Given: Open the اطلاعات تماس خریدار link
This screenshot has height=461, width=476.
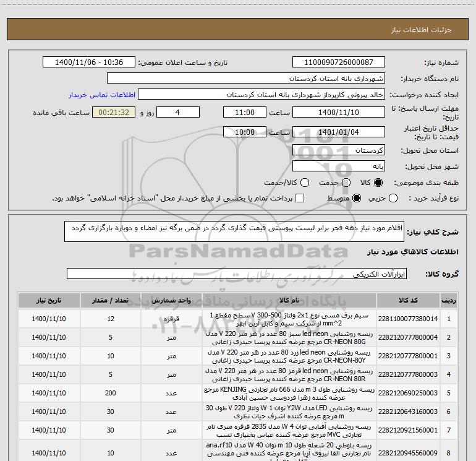Looking at the screenshot, I should [102, 95].
